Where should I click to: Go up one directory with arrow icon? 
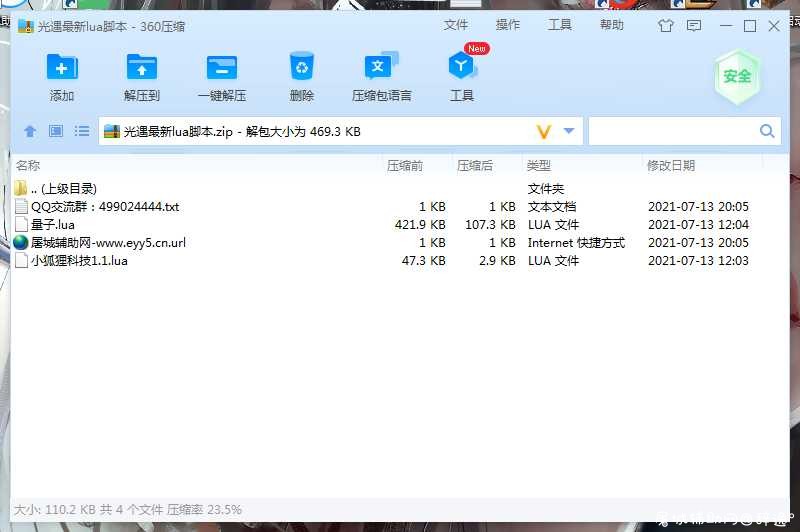pos(30,131)
